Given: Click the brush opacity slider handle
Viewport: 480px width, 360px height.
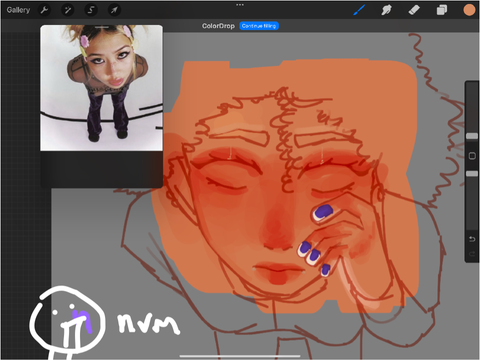Looking at the screenshot, I should point(472,174).
